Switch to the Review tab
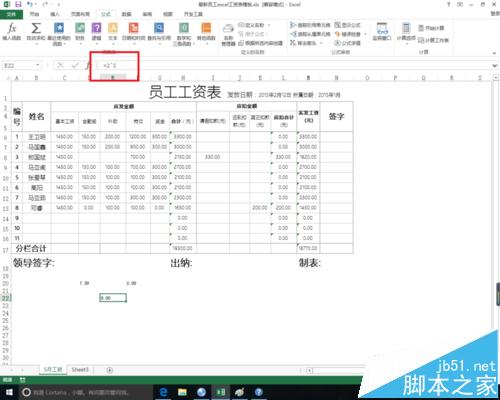500x400 pixels. point(147,14)
